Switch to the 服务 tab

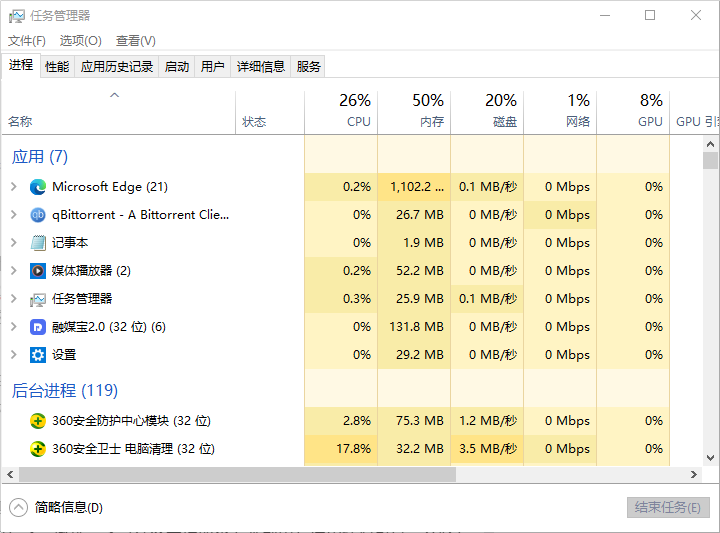(x=308, y=67)
